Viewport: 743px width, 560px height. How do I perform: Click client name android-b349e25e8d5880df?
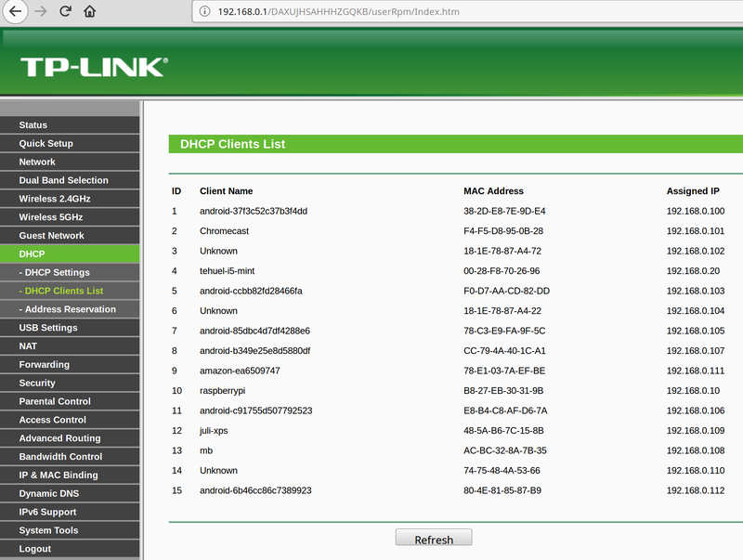point(254,351)
